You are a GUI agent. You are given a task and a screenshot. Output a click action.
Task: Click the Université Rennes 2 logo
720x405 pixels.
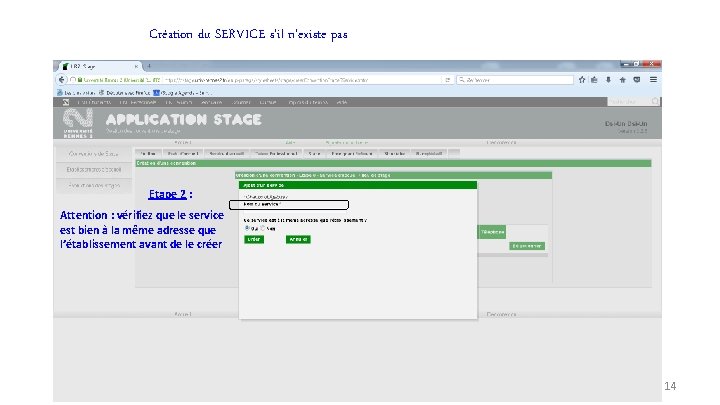(x=78, y=123)
